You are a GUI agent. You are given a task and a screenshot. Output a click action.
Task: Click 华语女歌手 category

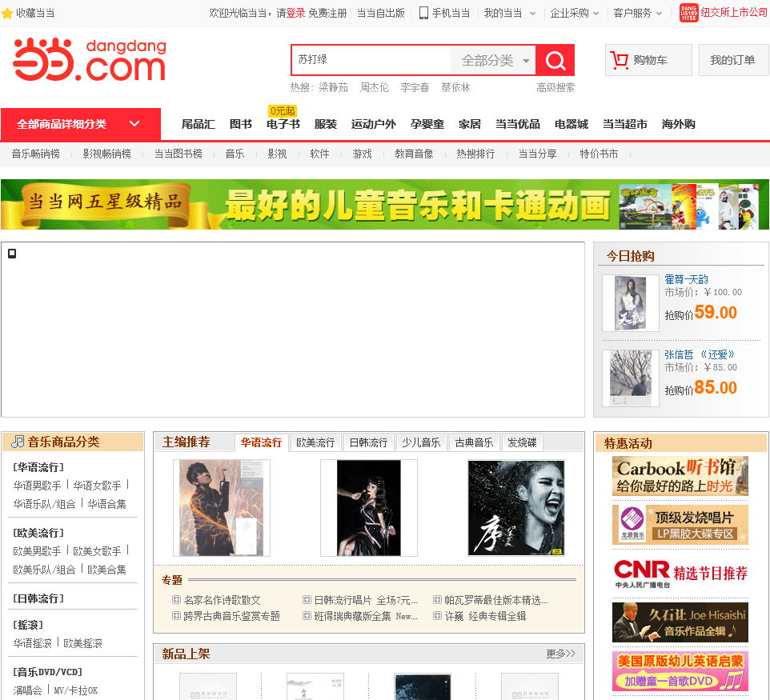[97, 486]
